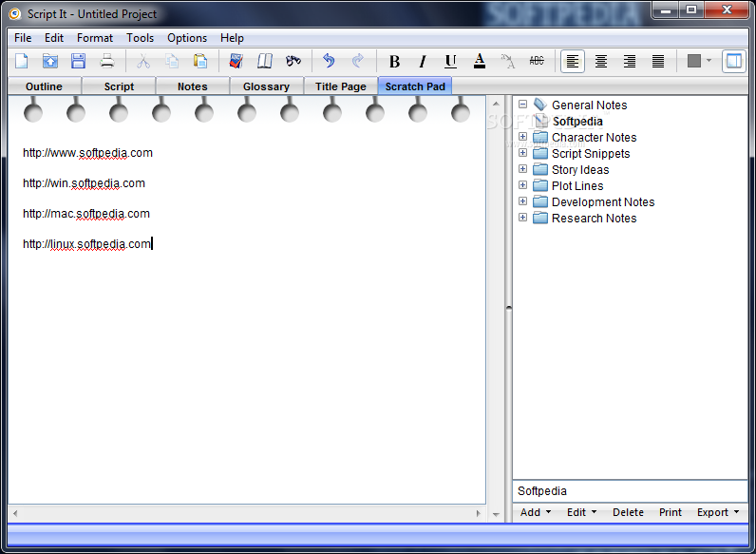Open the Tools menu

(140, 38)
